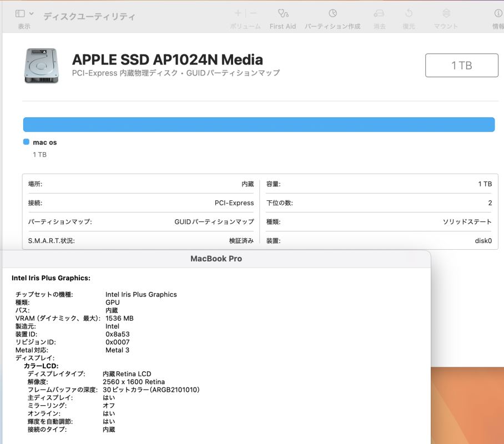Click the カラーLCD display heading
This screenshot has height=444, width=504.
[41, 366]
